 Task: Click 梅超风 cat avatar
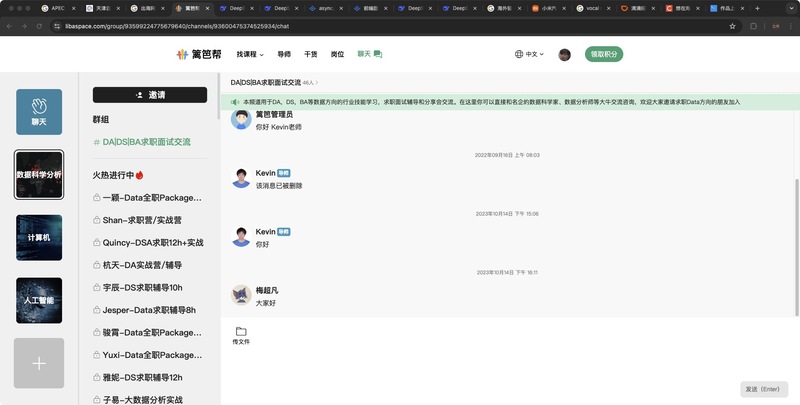241,295
